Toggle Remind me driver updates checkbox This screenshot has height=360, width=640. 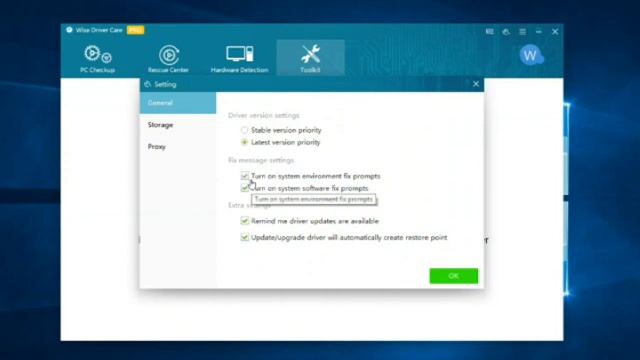[x=244, y=221]
